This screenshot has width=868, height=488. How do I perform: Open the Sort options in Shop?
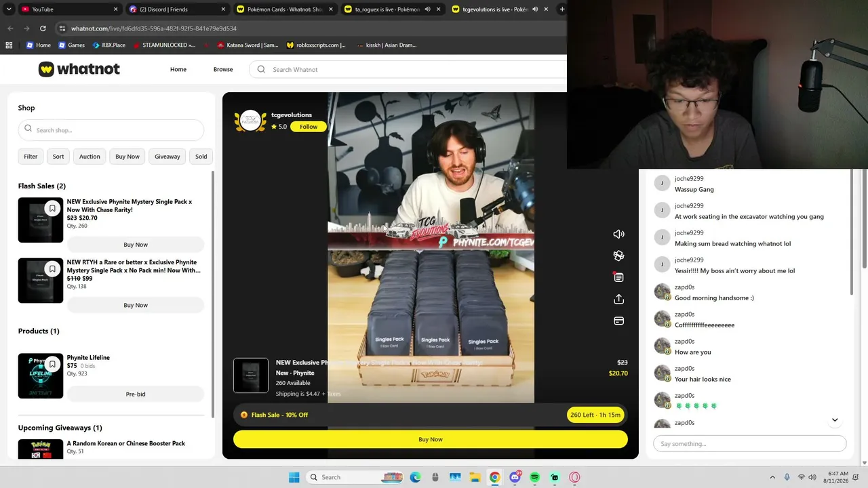coord(58,157)
